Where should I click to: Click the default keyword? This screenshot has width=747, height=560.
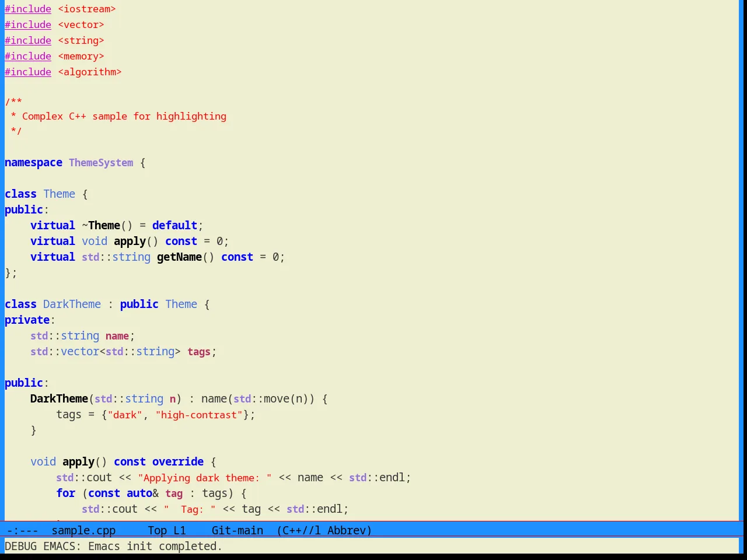tap(175, 225)
